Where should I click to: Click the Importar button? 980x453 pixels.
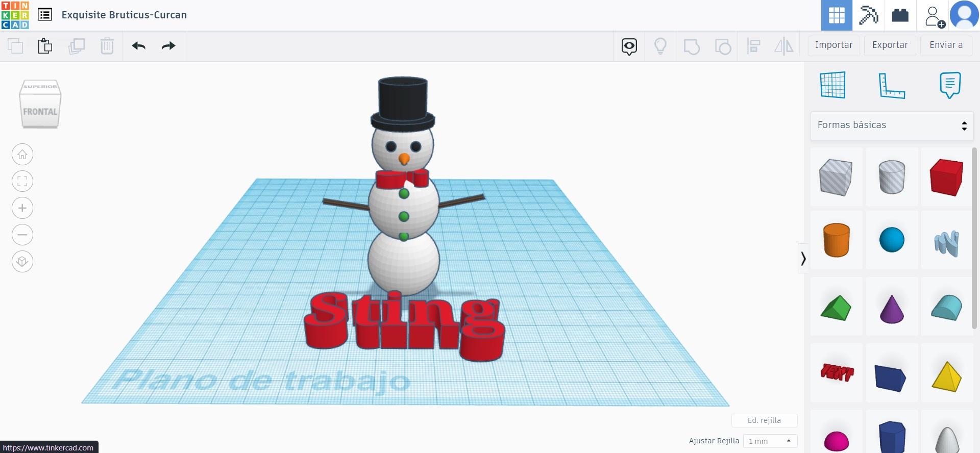834,45
